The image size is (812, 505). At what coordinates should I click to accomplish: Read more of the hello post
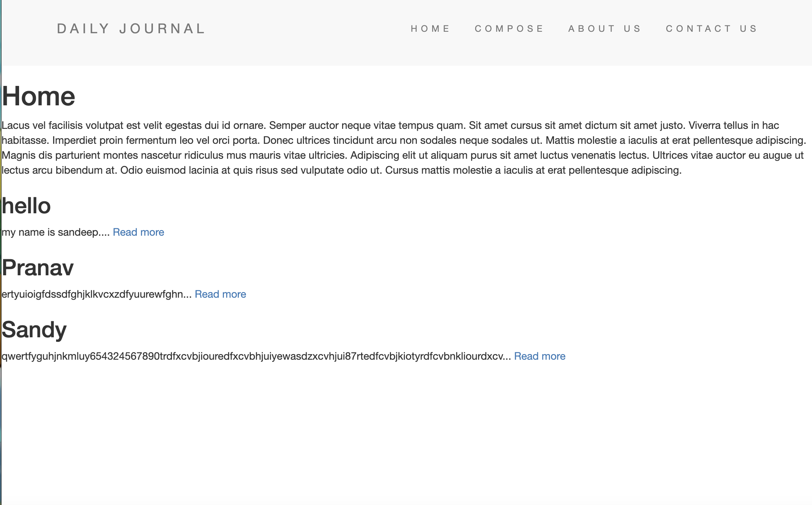[138, 232]
